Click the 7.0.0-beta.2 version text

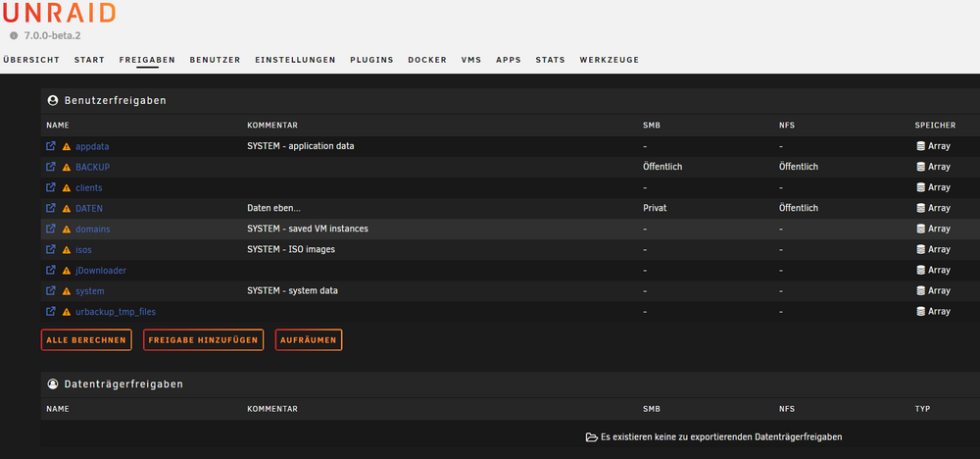(x=53, y=35)
